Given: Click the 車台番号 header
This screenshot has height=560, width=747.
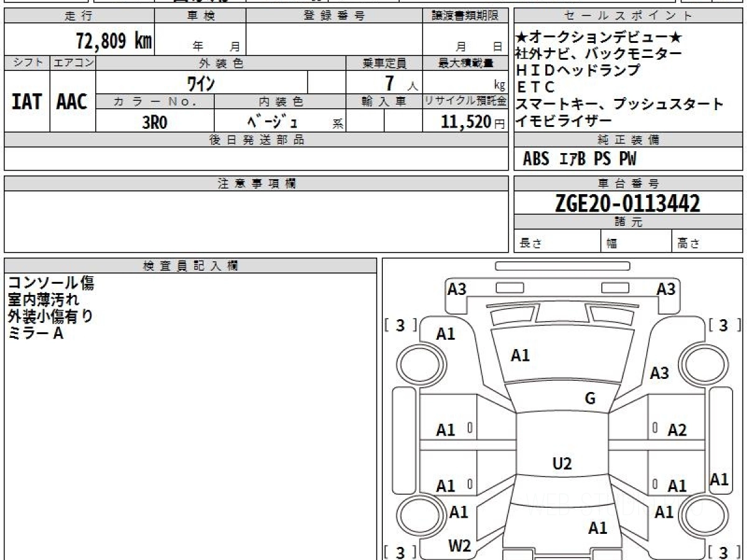Looking at the screenshot, I should (629, 184).
